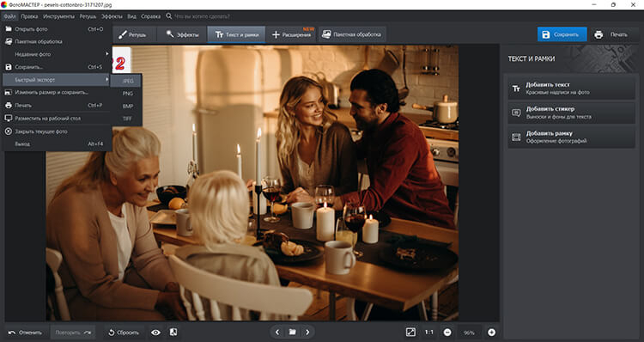Viewport: 644px width, 342px height.
Task: Open the Вид menu
Action: (131, 16)
